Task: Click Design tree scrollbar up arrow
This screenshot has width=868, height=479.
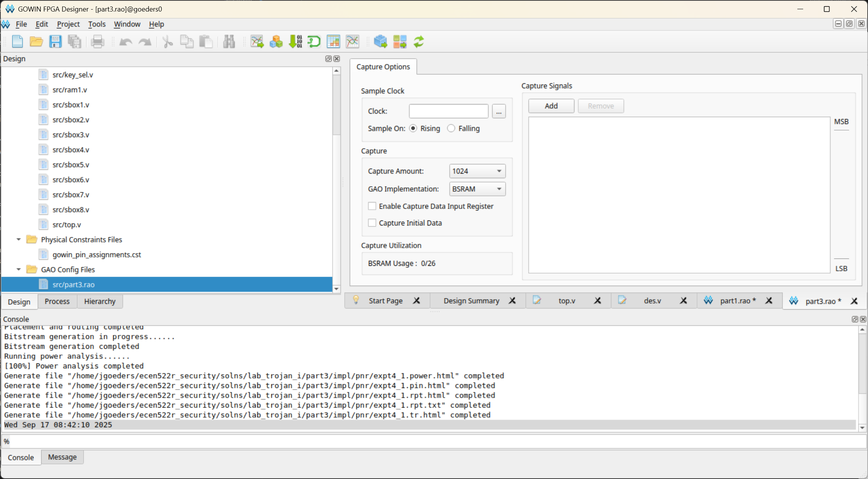Action: tap(336, 71)
